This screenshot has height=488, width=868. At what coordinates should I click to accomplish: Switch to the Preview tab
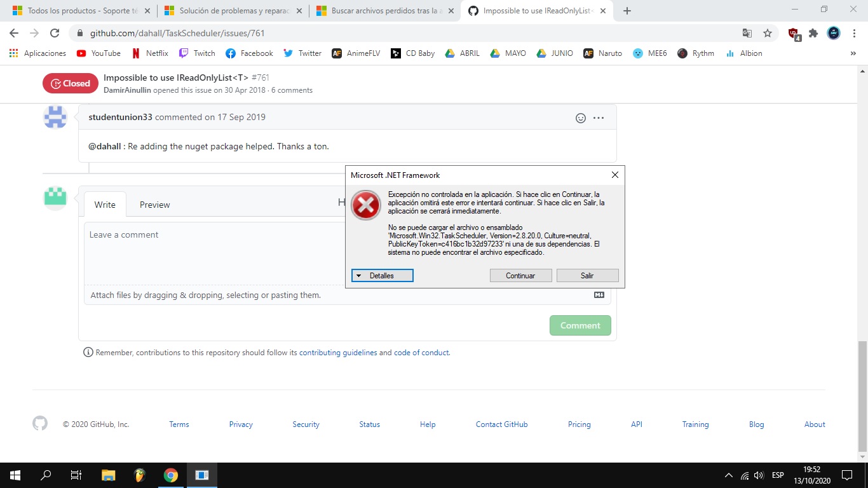pos(154,205)
